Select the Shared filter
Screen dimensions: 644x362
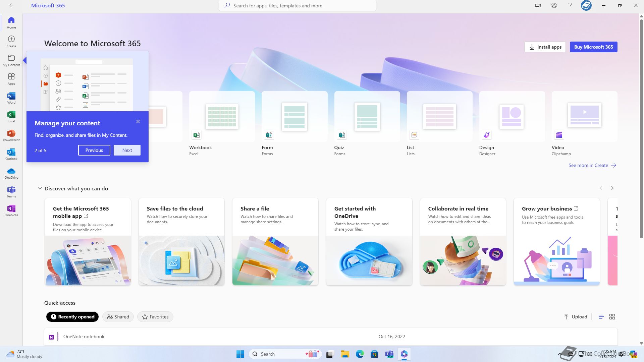click(x=118, y=317)
